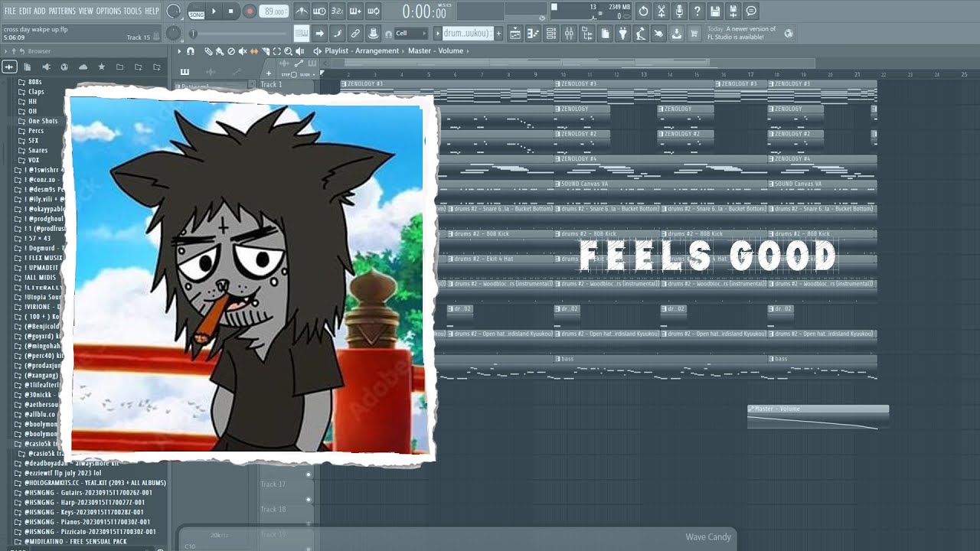Click the Save project floppy icon
Image resolution: width=980 pixels, height=551 pixels.
[x=714, y=11]
